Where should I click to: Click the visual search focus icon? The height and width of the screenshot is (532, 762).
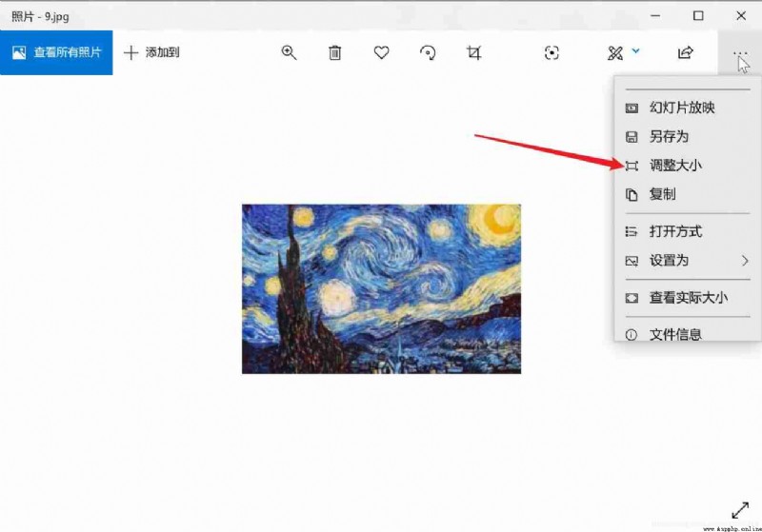click(551, 52)
